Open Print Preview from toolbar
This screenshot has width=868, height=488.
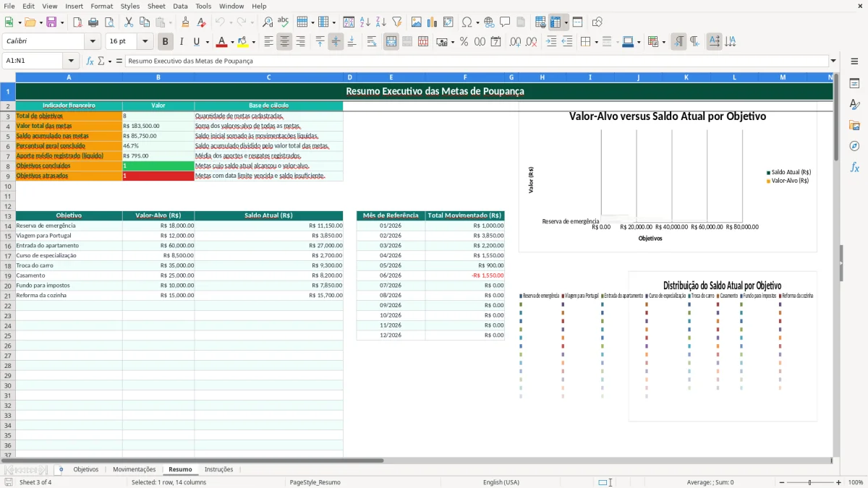pos(109,22)
